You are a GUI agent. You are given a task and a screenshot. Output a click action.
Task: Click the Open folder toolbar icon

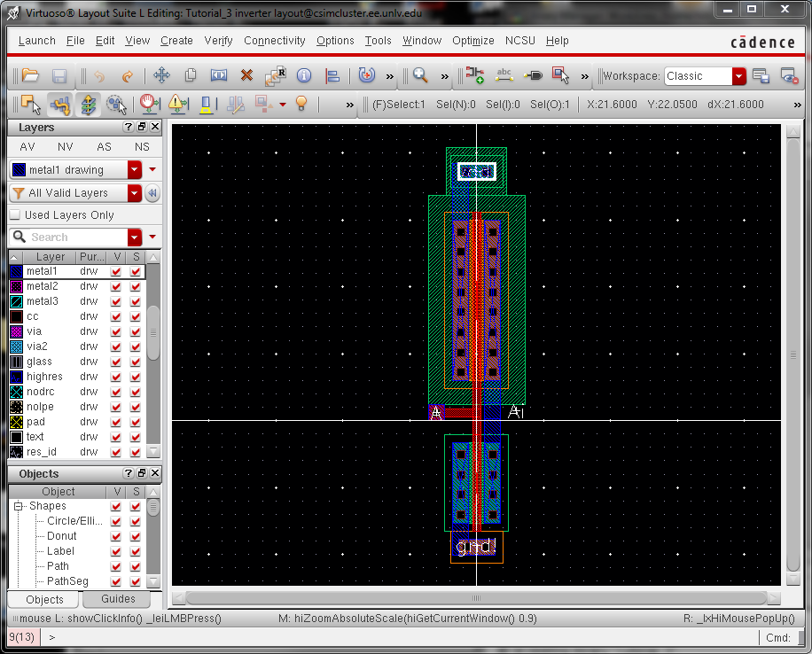tap(31, 76)
